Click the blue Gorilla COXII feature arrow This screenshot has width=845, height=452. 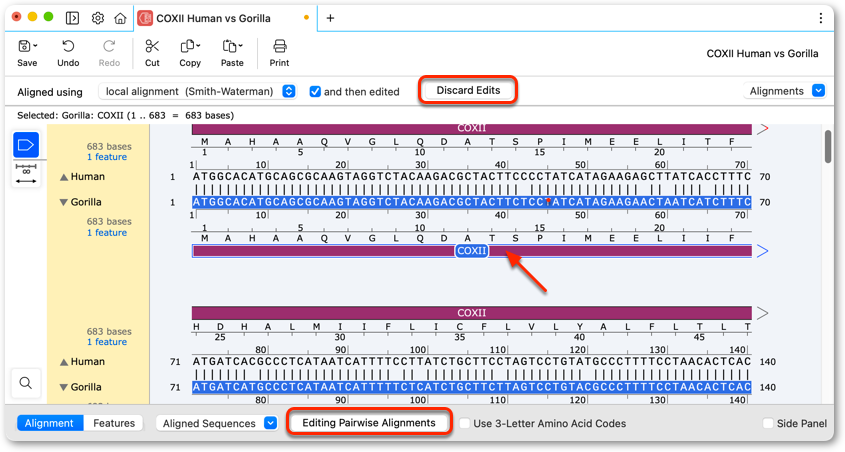coord(762,251)
